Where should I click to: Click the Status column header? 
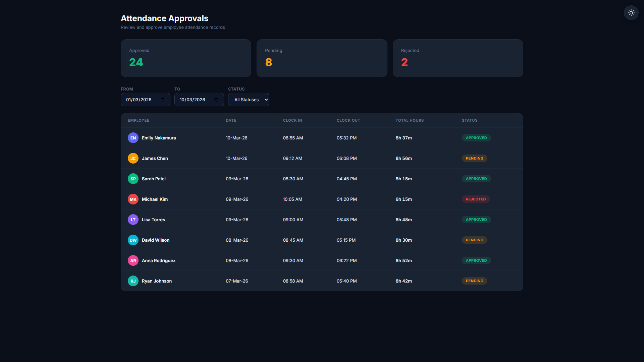pyautogui.click(x=470, y=120)
